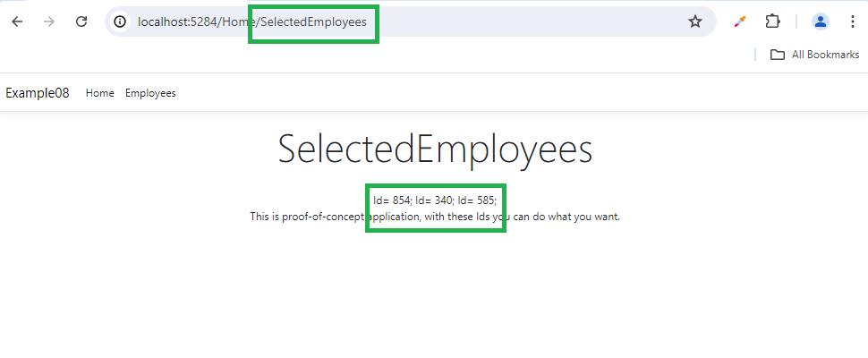This screenshot has height=358, width=868.
Task: Click the SelectedEmployees segment of the URL
Action: 314,22
